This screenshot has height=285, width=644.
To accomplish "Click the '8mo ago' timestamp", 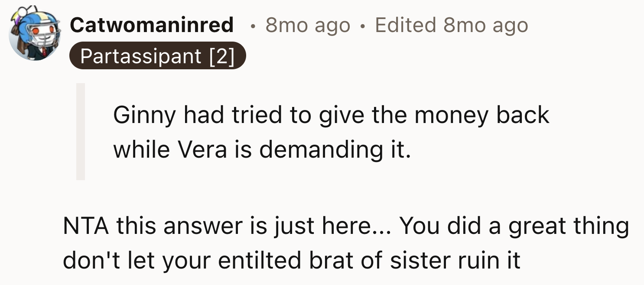I will pyautogui.click(x=309, y=25).
